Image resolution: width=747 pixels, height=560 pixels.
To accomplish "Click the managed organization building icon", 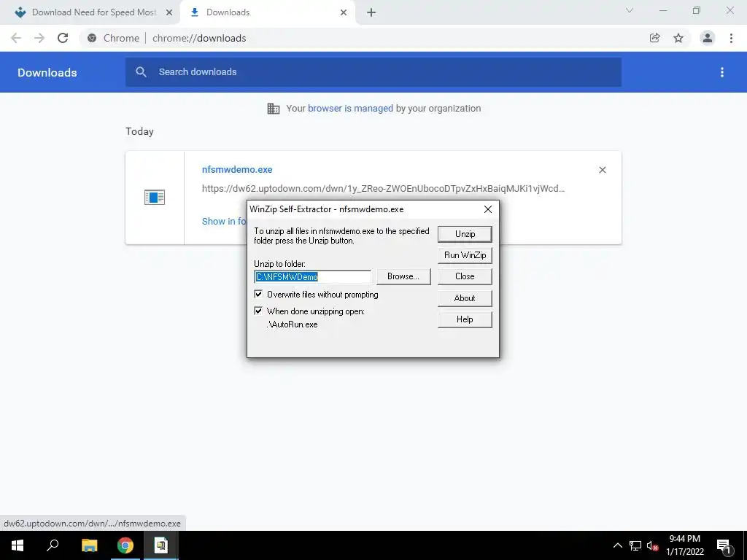I will 273,109.
